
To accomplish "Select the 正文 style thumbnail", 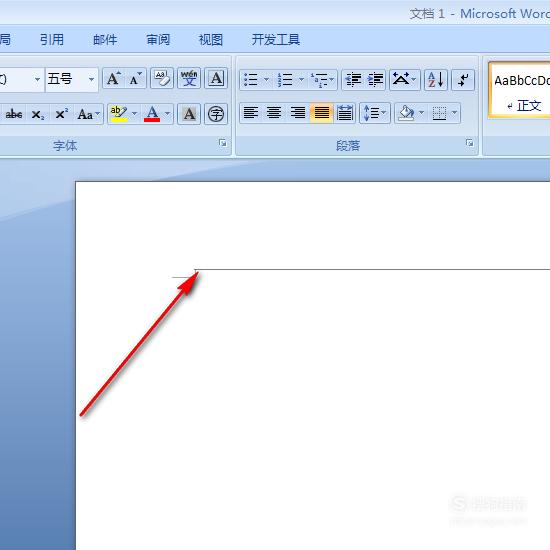I will pos(520,90).
